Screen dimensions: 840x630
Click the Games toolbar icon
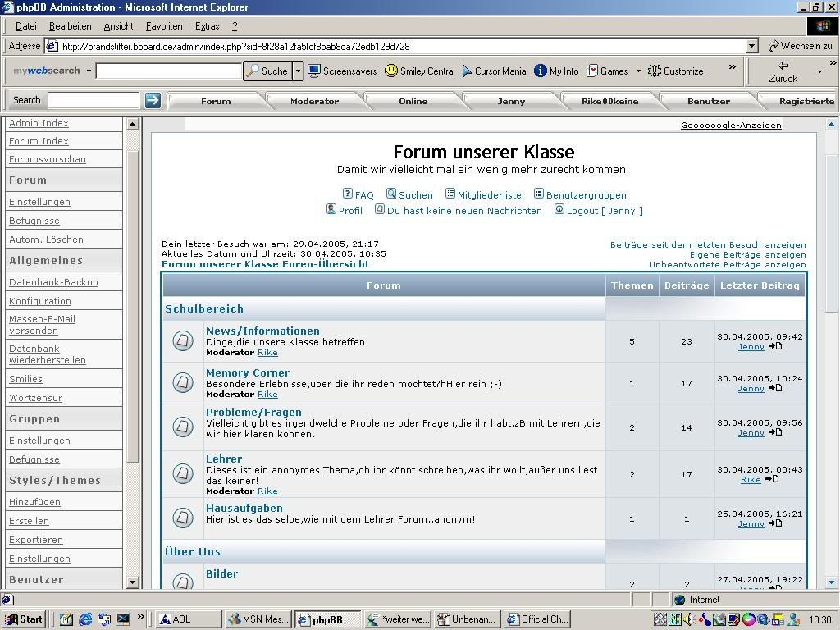[592, 71]
